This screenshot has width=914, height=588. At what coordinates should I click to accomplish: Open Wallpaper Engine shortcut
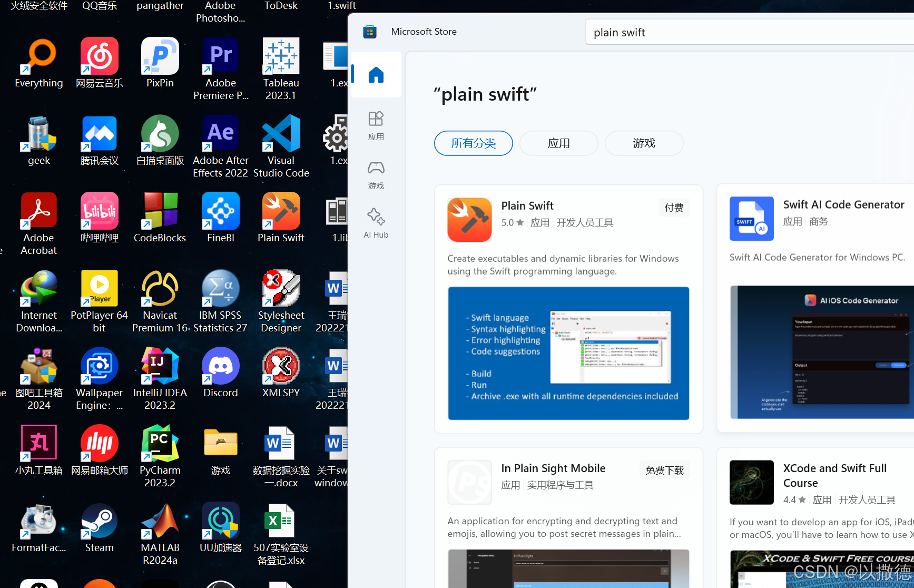[100, 379]
